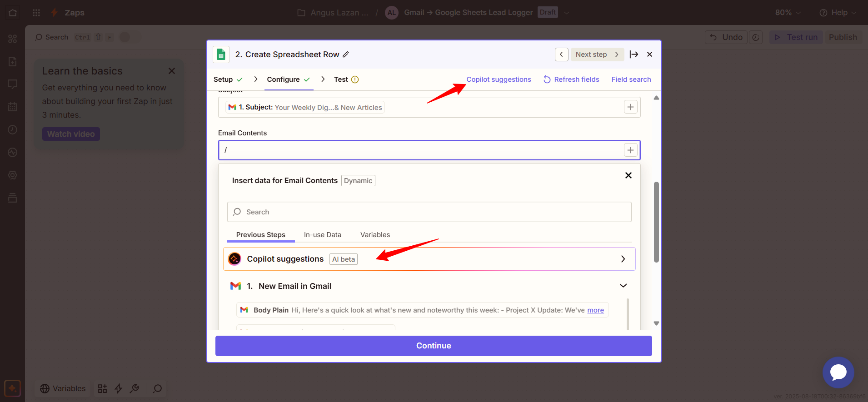
Task: Open version history clock icon
Action: point(756,37)
